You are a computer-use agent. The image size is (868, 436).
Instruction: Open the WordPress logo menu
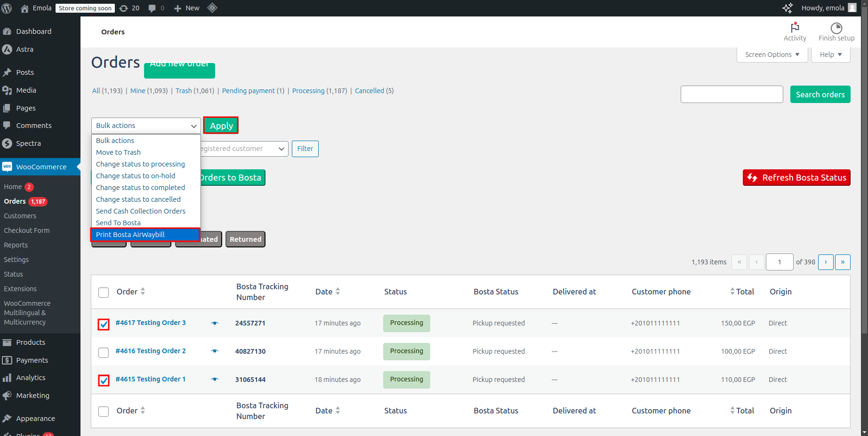click(x=7, y=8)
